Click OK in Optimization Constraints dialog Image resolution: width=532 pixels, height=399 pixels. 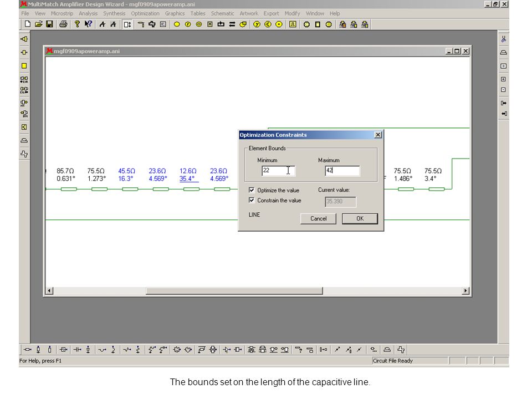click(360, 218)
